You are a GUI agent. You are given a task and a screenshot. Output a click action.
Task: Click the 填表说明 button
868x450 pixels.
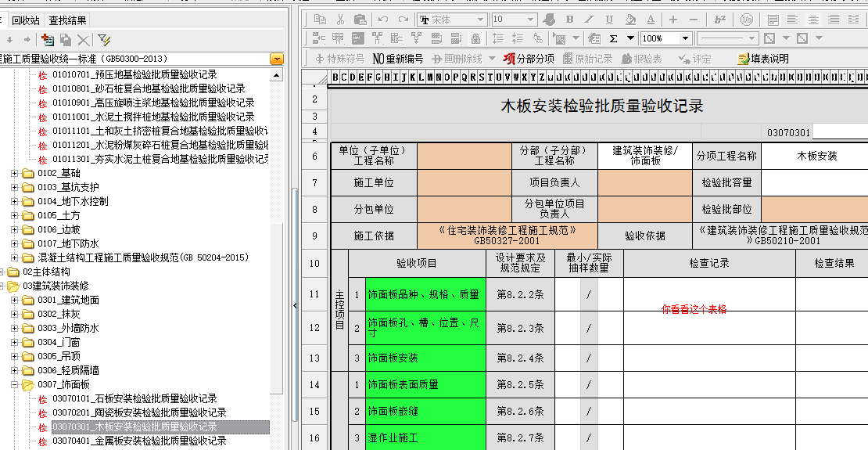coord(763,59)
